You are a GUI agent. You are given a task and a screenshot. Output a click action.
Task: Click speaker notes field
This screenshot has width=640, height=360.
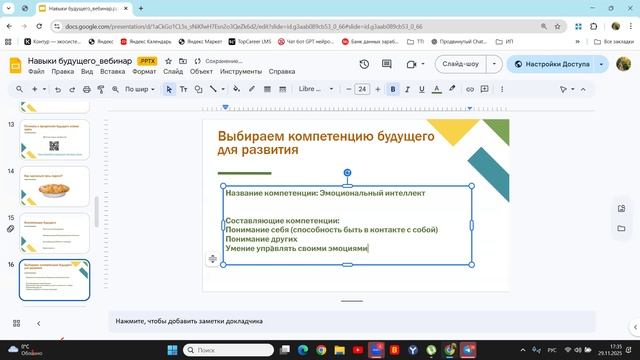click(351, 321)
